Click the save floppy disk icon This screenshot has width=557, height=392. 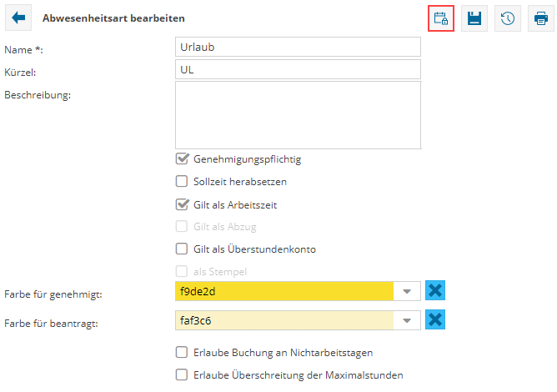click(x=474, y=18)
